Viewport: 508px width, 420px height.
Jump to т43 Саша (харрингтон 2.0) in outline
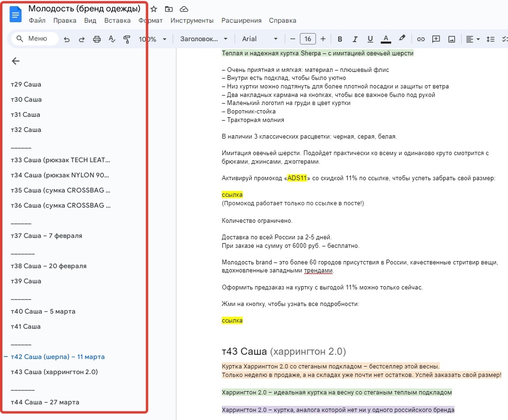[x=54, y=372]
